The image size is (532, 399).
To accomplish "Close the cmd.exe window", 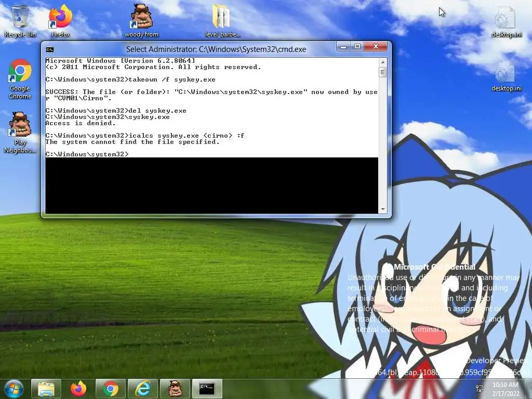I will [376, 46].
